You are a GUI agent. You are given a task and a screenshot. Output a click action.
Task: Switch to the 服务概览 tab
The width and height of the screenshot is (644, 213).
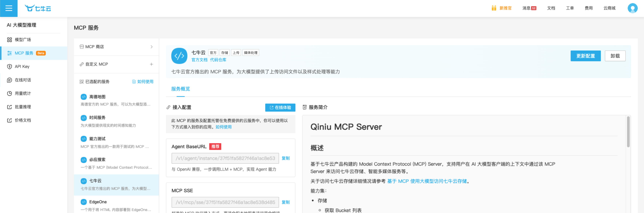point(180,89)
